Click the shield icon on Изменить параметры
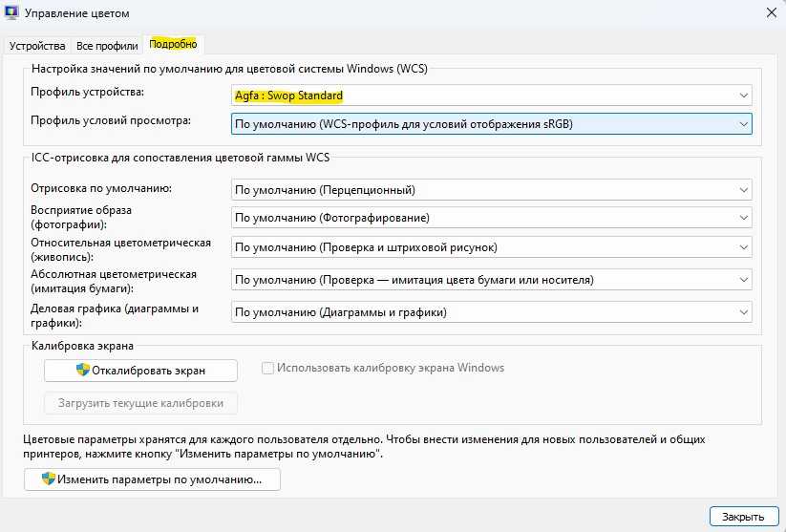The width and height of the screenshot is (786, 532). pyautogui.click(x=48, y=479)
